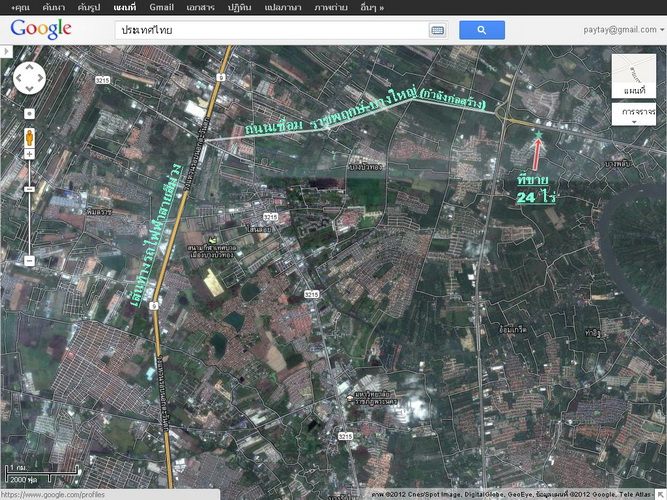
Task: Click the my-location circle button
Action: [29, 114]
